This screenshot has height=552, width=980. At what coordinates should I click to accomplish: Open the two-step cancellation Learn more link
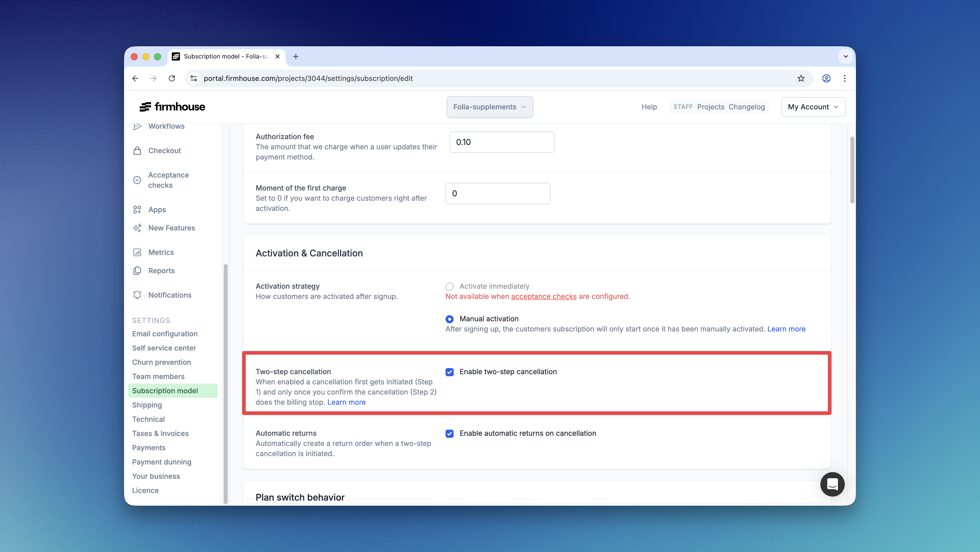346,402
